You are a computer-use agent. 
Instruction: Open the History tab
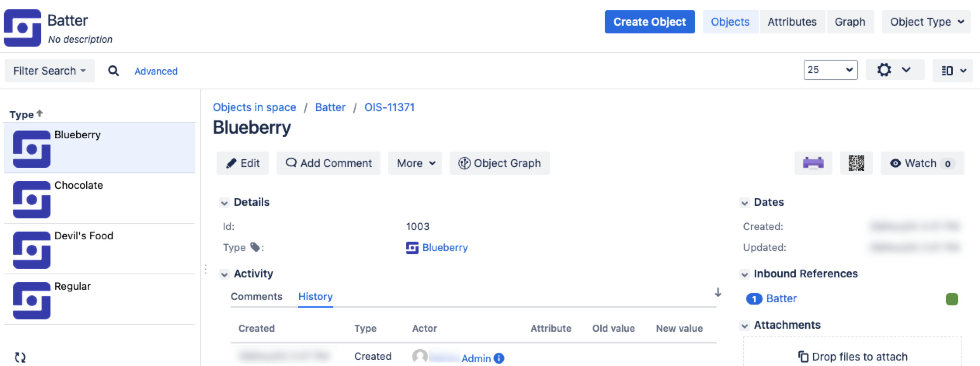click(x=315, y=296)
